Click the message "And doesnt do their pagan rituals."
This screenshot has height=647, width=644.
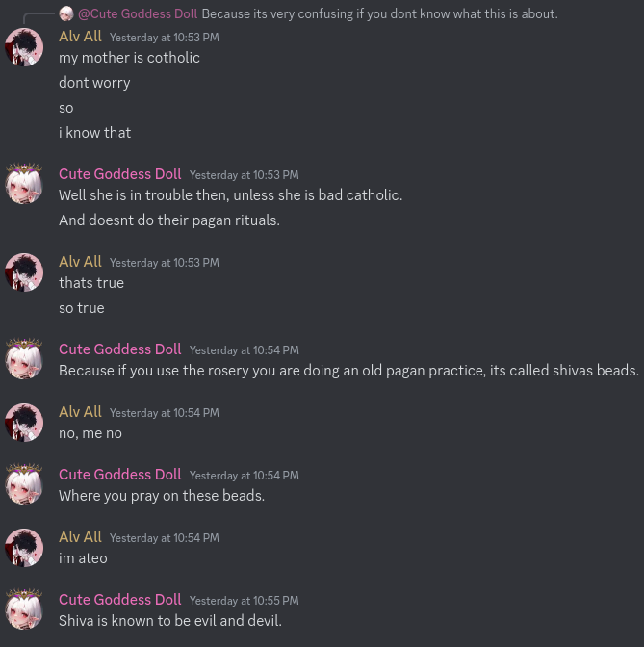click(x=169, y=220)
